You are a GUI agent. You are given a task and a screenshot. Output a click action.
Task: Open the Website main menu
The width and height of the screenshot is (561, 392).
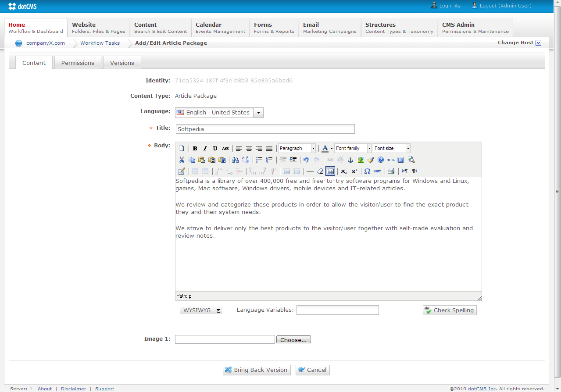(99, 28)
